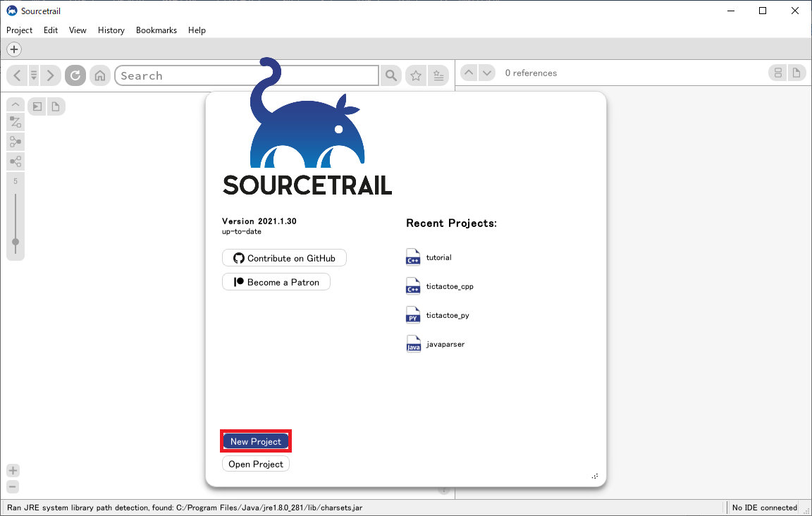
Task: Adjust the graph depth slider
Action: coord(15,242)
